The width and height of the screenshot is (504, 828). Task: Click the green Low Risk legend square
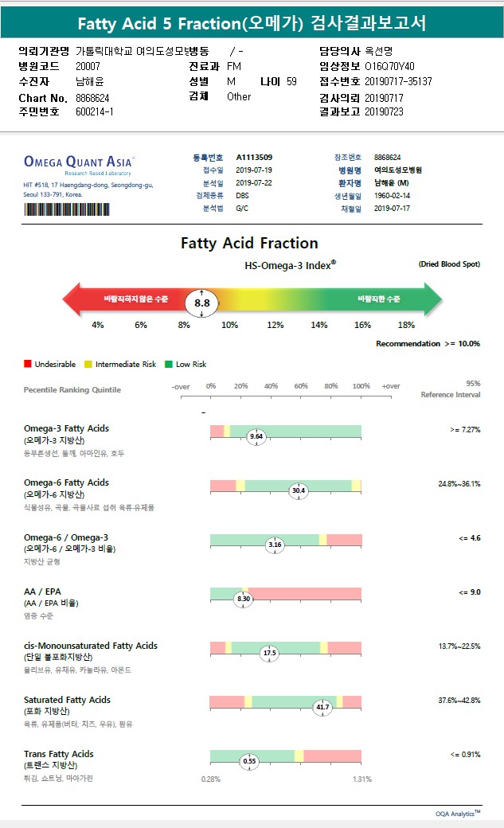pos(169,364)
